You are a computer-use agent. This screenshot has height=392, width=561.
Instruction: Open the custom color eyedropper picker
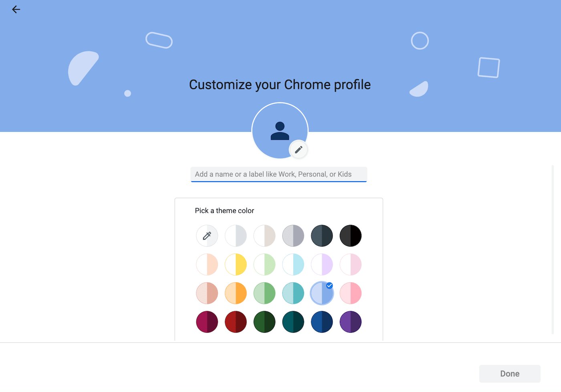[x=207, y=236]
